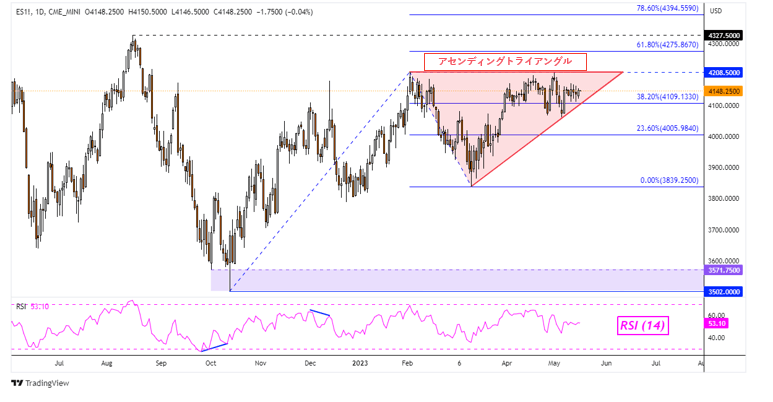
Task: Click the Nov time axis label
Action: tap(260, 364)
